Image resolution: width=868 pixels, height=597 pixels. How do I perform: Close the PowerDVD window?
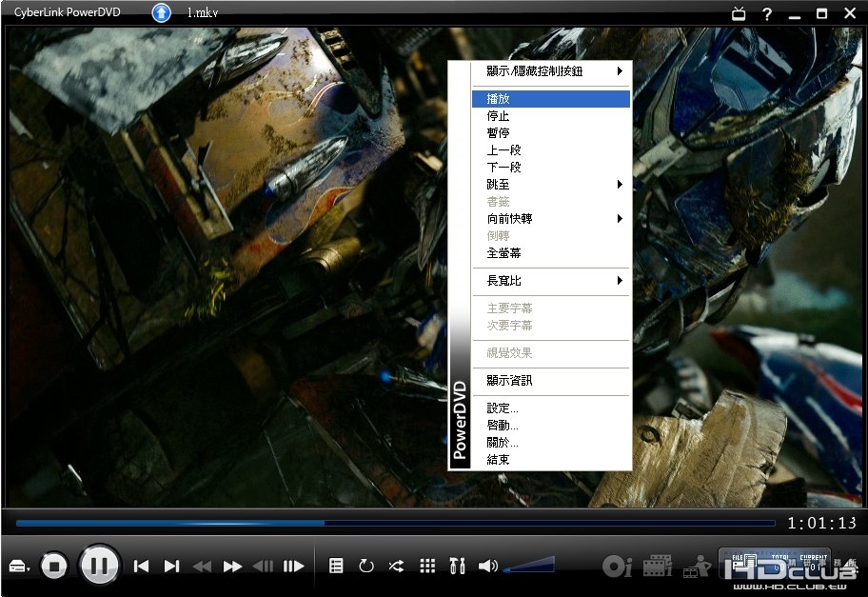click(x=850, y=13)
